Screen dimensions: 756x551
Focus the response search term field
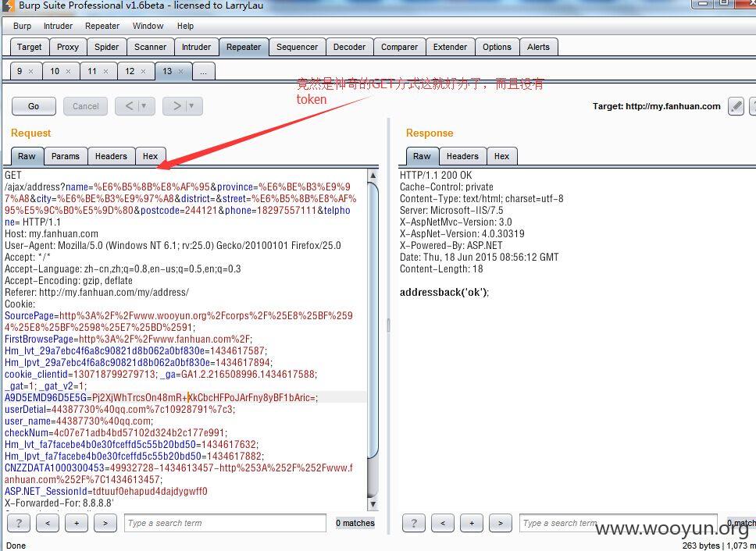click(619, 523)
